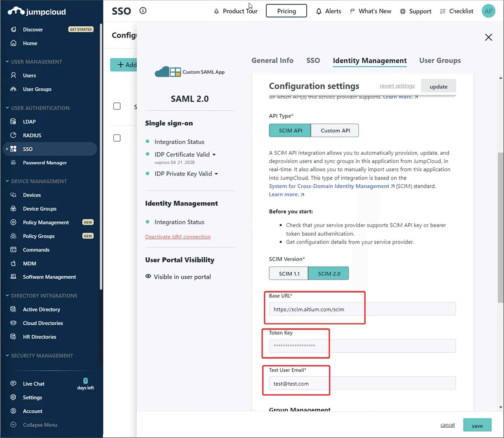Open MDM apple icon
The width and height of the screenshot is (504, 438).
pyautogui.click(x=14, y=263)
